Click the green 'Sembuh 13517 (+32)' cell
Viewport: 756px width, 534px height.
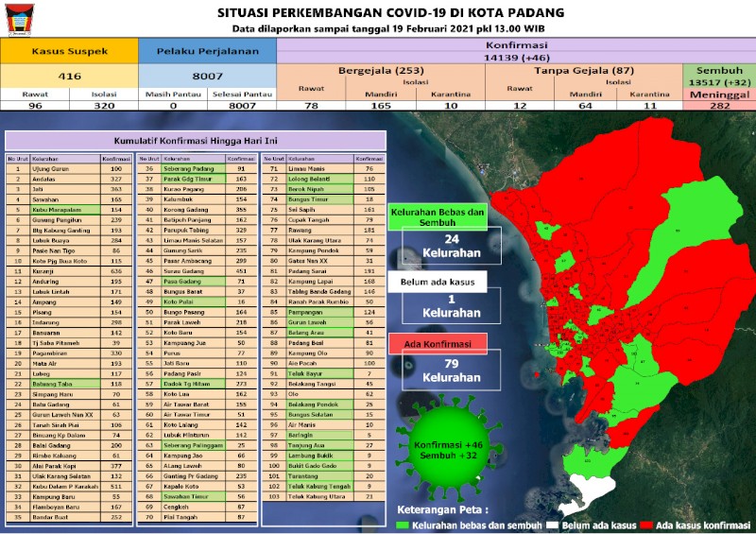coord(719,76)
